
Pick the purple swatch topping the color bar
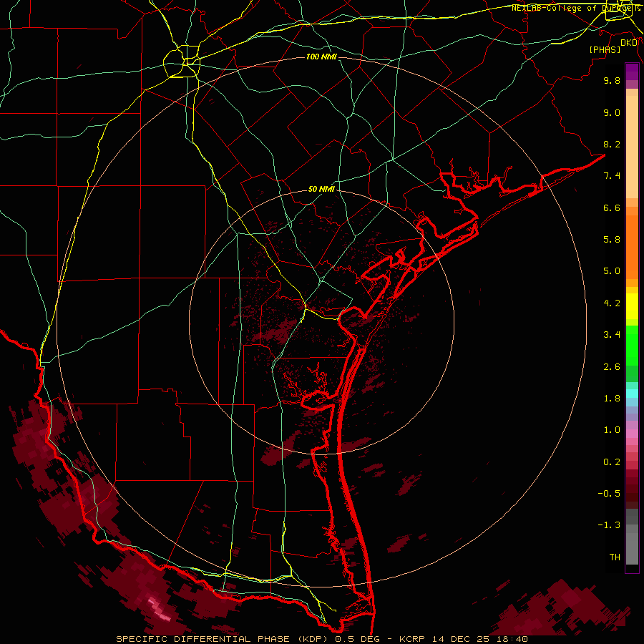pos(632,72)
